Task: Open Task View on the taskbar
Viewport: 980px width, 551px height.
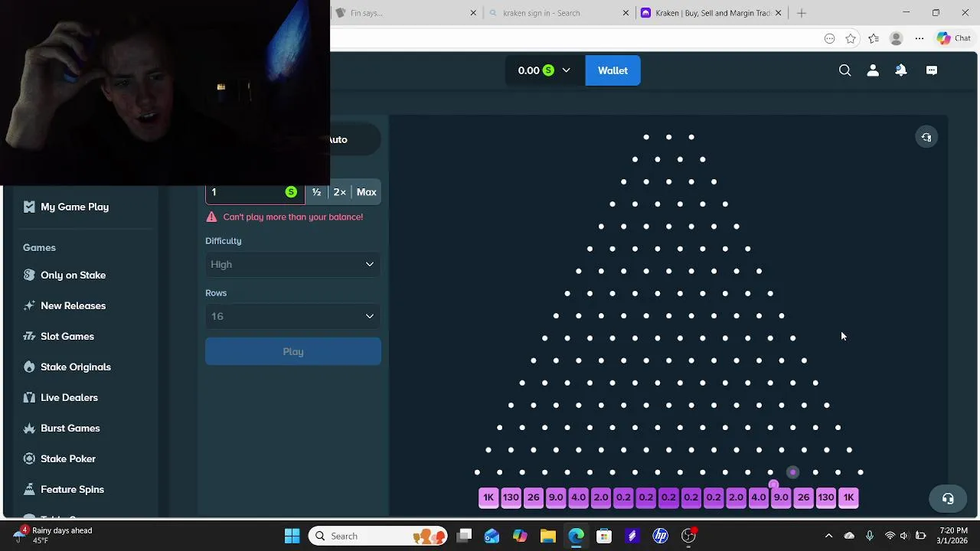Action: click(465, 536)
